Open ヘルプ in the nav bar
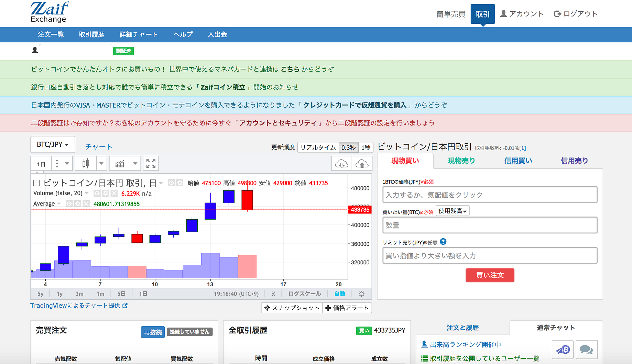This screenshot has width=632, height=364. pos(183,34)
